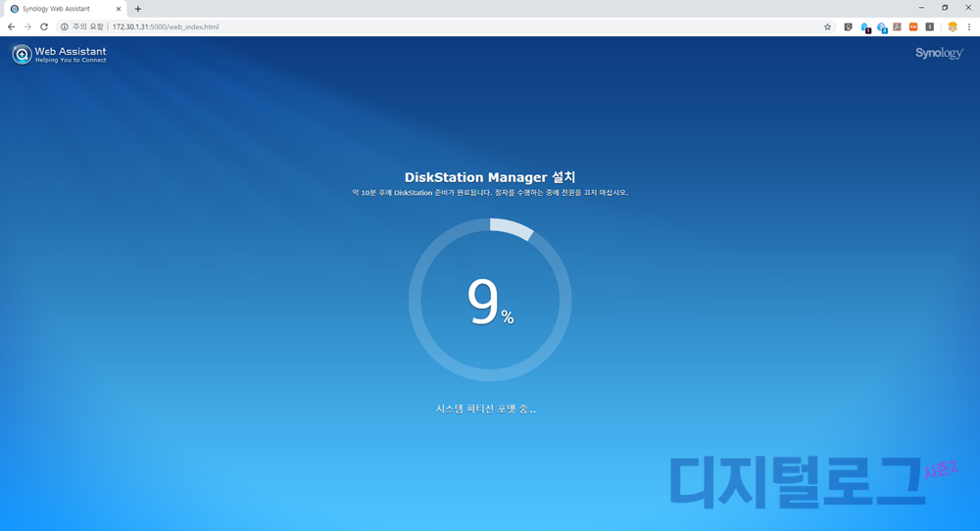The height and width of the screenshot is (531, 980).
Task: Reload the page with the refresh icon
Action: pos(44,26)
